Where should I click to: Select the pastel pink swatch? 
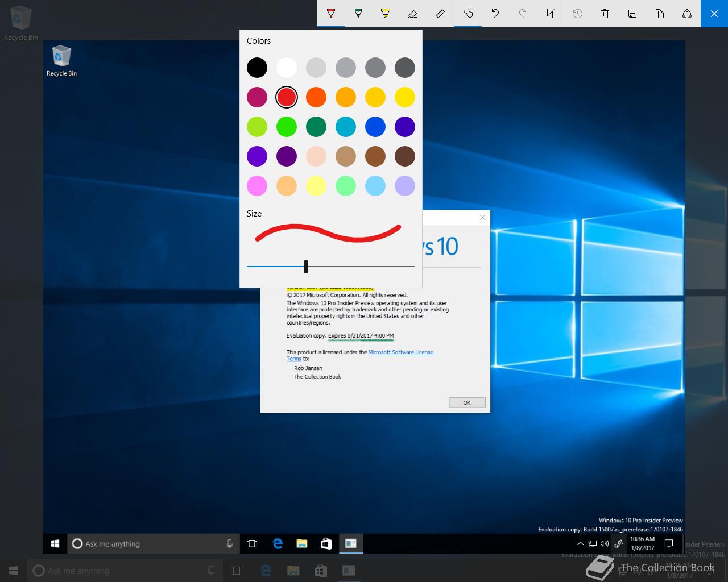point(257,186)
